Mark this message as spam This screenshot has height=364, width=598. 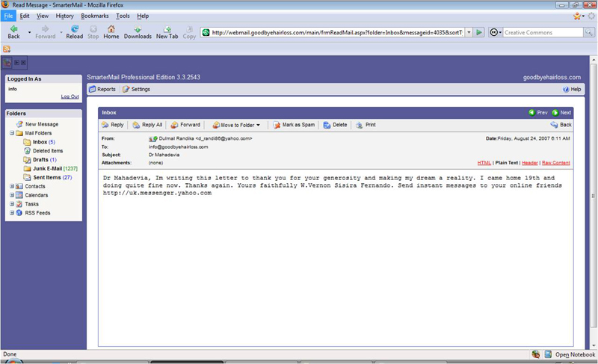click(293, 125)
